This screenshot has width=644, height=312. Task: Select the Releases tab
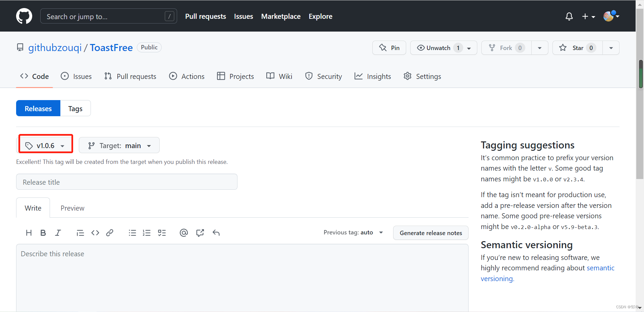(x=38, y=108)
